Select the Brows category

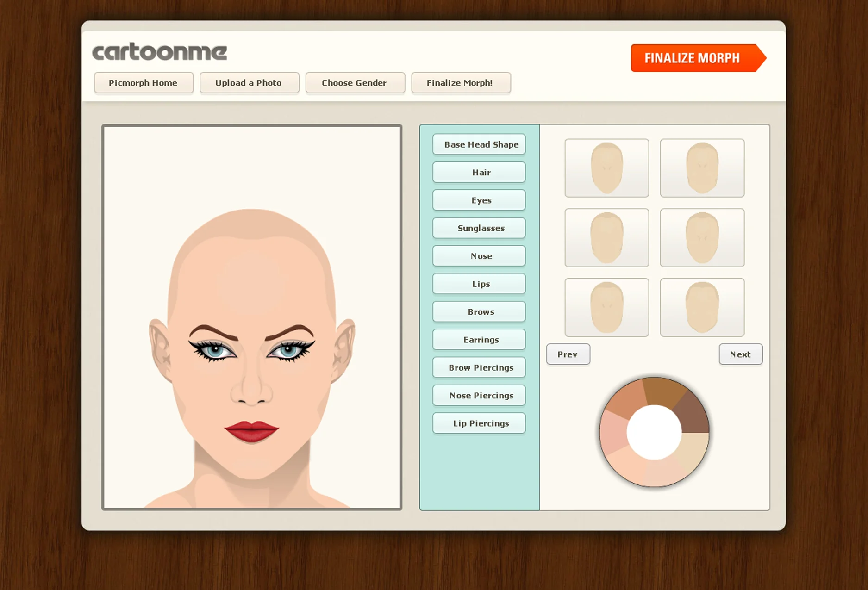(x=479, y=311)
